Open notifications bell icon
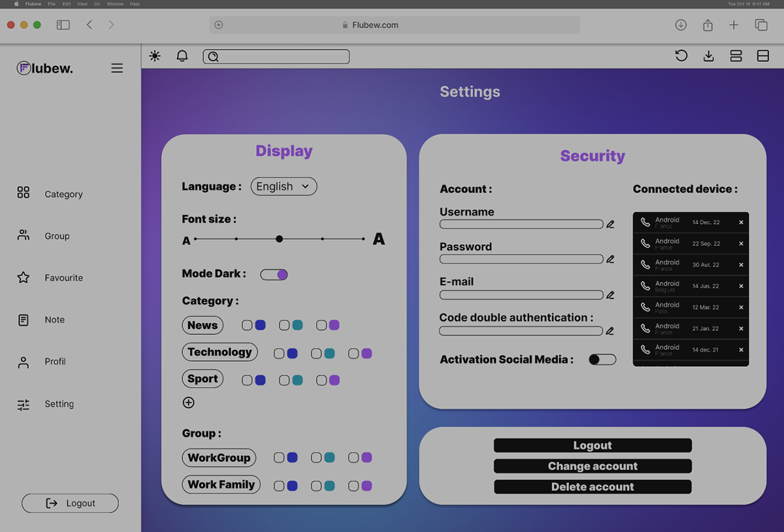The width and height of the screenshot is (784, 532). [182, 56]
